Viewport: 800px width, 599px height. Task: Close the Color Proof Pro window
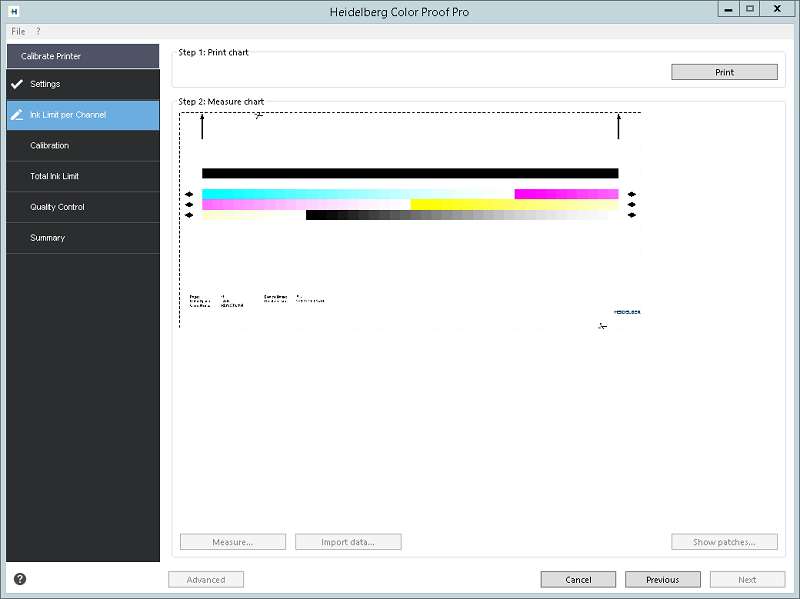[x=777, y=9]
